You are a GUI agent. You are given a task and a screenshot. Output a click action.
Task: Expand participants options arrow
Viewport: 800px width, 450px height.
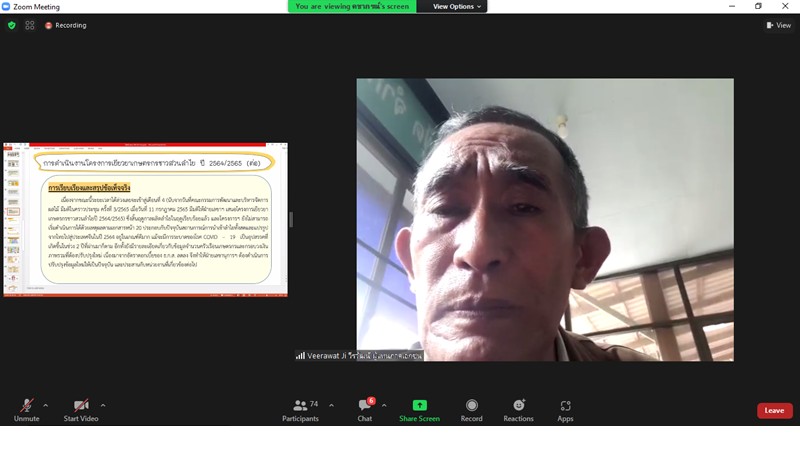[332, 406]
